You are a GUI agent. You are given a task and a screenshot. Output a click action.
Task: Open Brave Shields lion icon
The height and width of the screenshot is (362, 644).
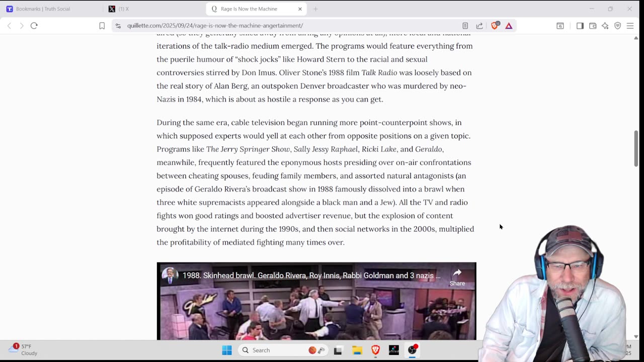(x=495, y=25)
